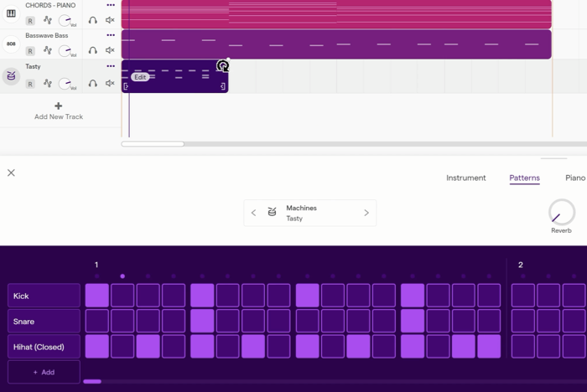Screen dimensions: 587x392
Task: Toggle Hihat step 16 of bar 1
Action: tap(489, 347)
